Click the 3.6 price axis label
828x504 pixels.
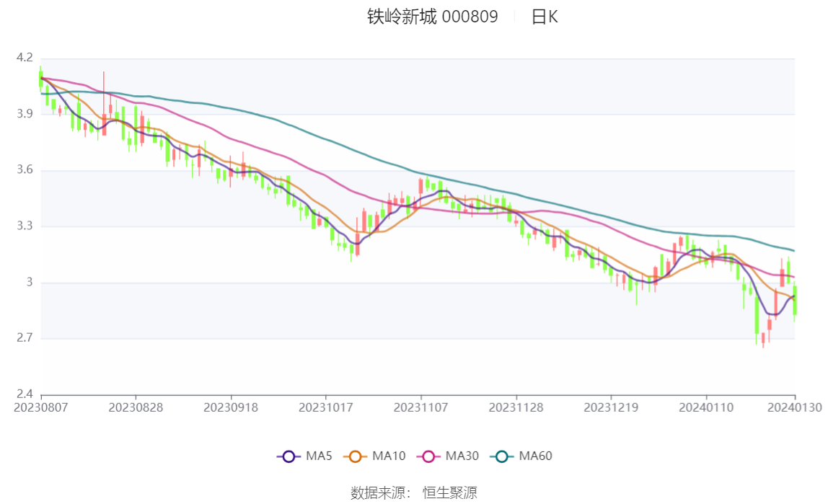25,170
